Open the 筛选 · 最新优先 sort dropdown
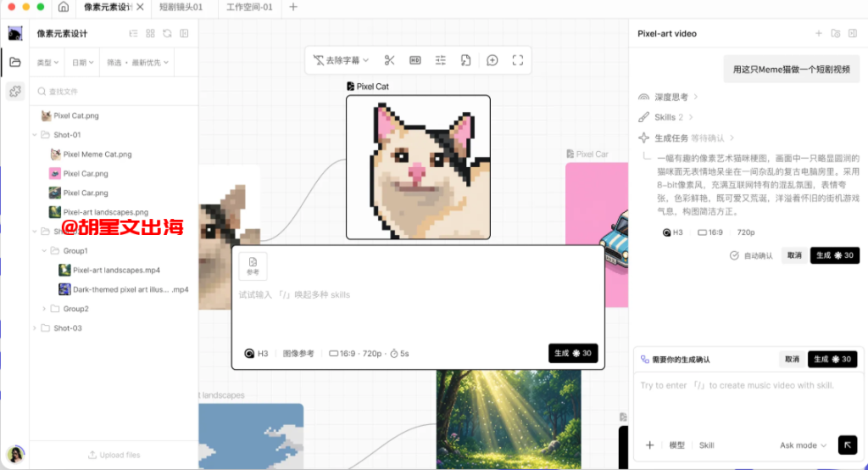 click(138, 63)
